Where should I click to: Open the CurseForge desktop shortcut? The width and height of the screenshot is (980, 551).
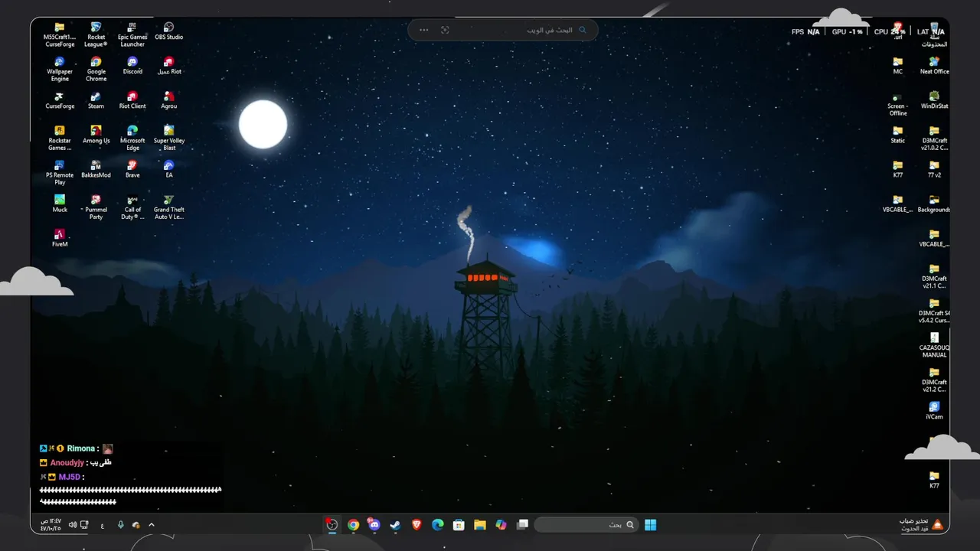(60, 100)
